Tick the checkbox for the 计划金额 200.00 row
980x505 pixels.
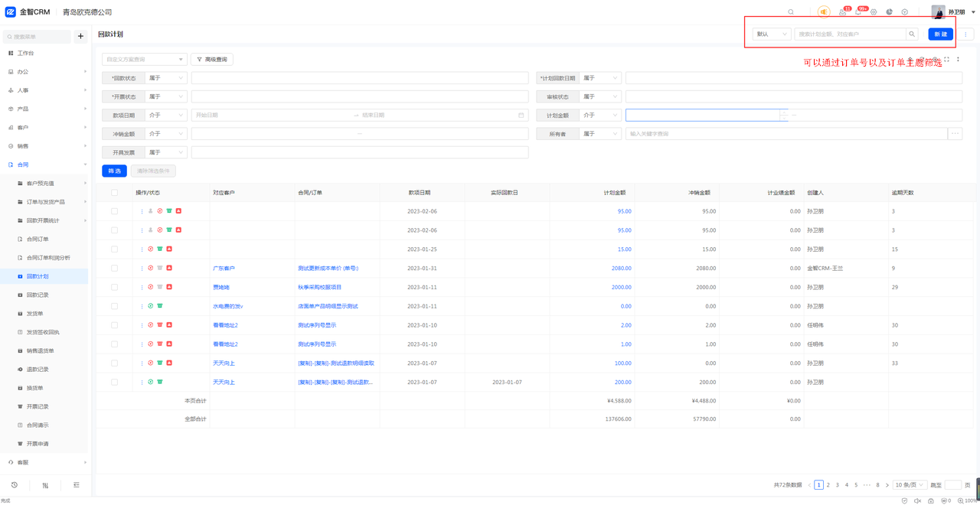(x=115, y=382)
